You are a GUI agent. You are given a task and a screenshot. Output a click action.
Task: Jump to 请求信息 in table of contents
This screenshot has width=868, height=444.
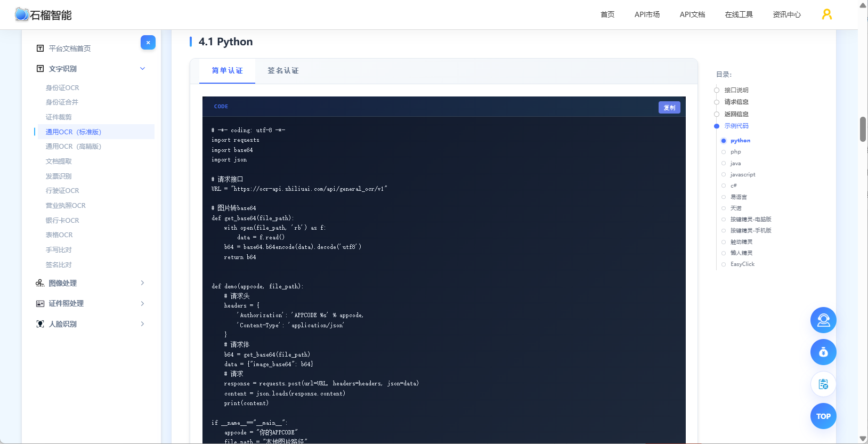(736, 102)
